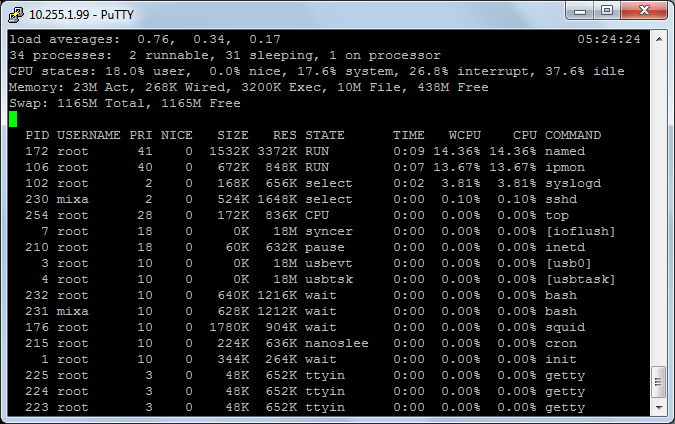Viewport: 675px width, 424px height.
Task: Minimize the PuTTY window
Action: point(579,11)
